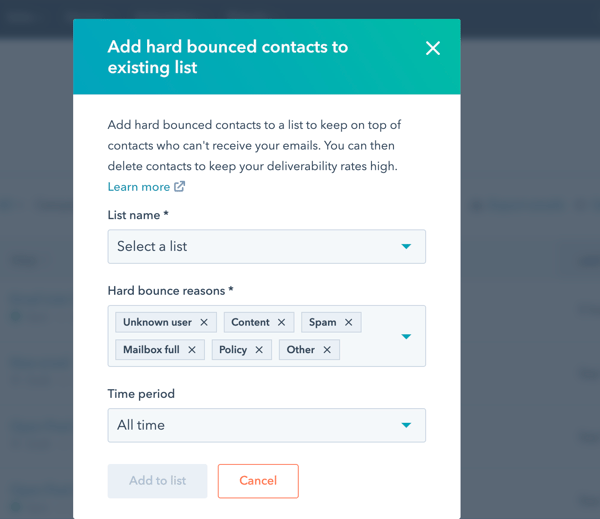This screenshot has width=600, height=519.
Task: Open the Select a list dropdown
Action: click(x=266, y=247)
